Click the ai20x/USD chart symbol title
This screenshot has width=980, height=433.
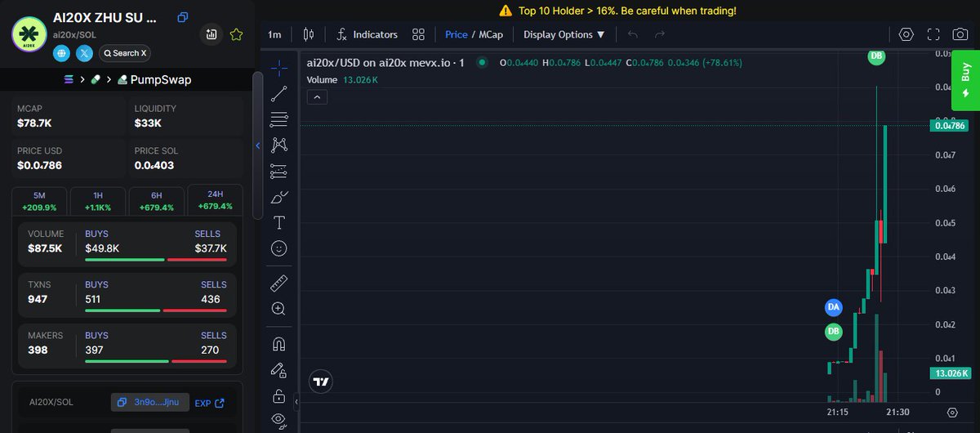point(385,63)
